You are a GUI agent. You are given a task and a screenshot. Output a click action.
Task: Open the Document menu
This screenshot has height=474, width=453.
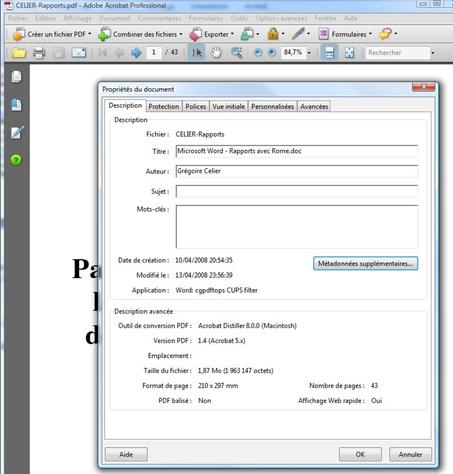pyautogui.click(x=115, y=18)
